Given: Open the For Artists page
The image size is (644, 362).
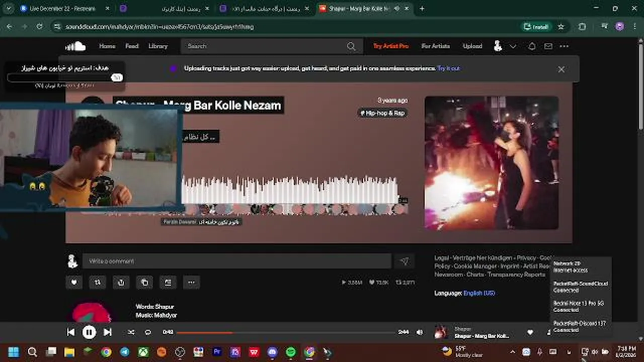Looking at the screenshot, I should point(436,46).
